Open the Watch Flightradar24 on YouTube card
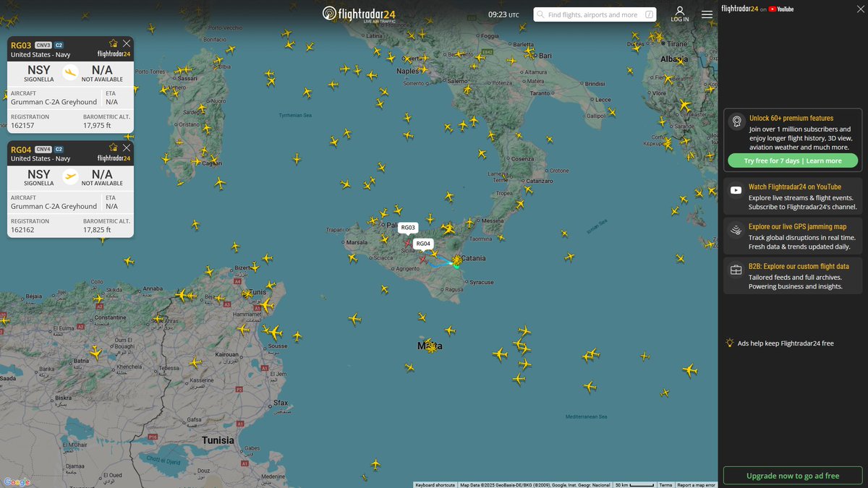This screenshot has height=488, width=868. coord(793,197)
